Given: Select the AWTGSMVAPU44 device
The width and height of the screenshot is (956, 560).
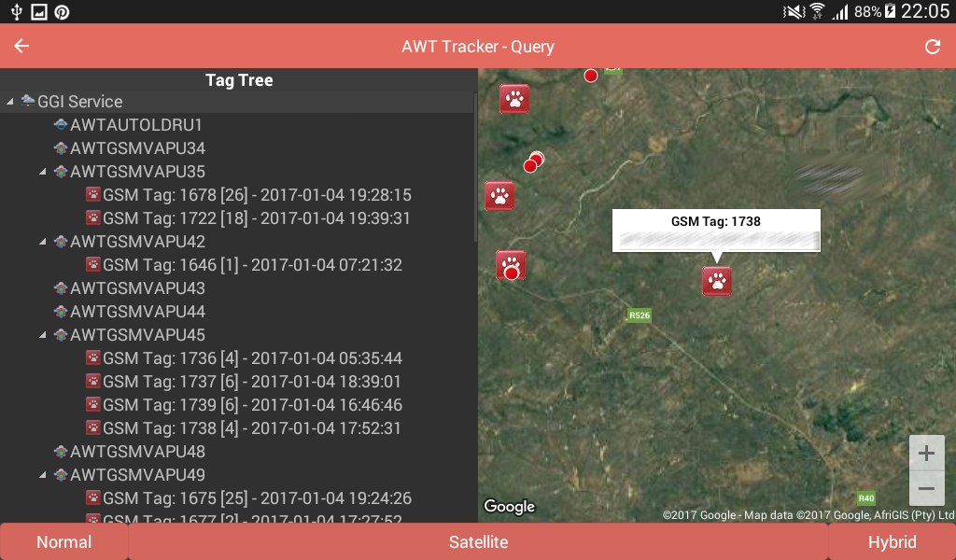Looking at the screenshot, I should click(138, 312).
